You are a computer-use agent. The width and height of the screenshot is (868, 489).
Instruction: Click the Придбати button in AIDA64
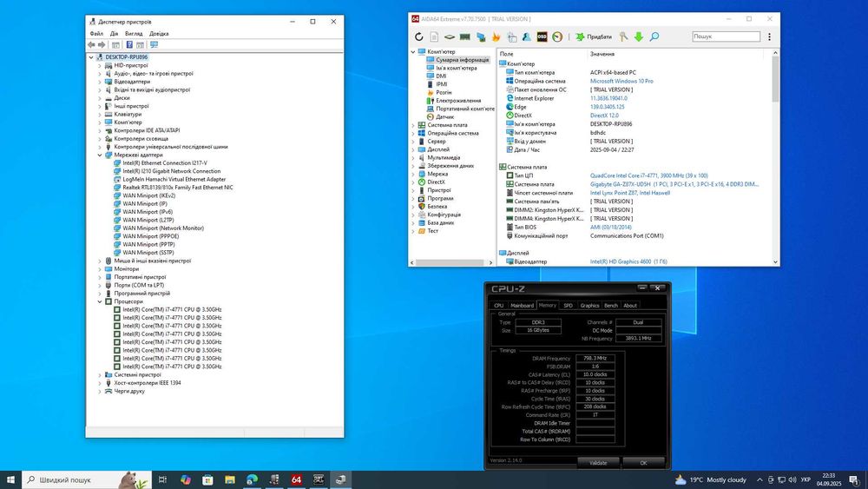594,36
